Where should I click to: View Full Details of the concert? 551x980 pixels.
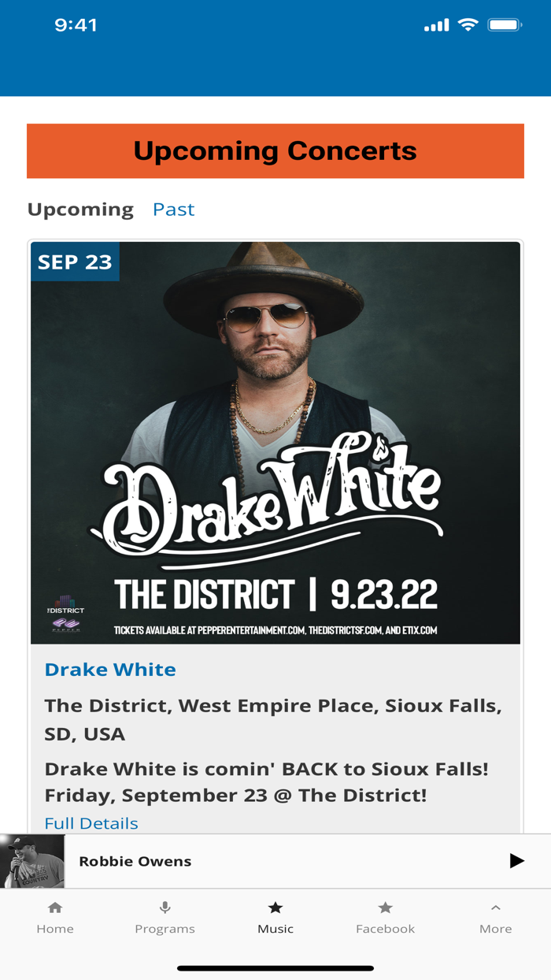[x=91, y=822]
